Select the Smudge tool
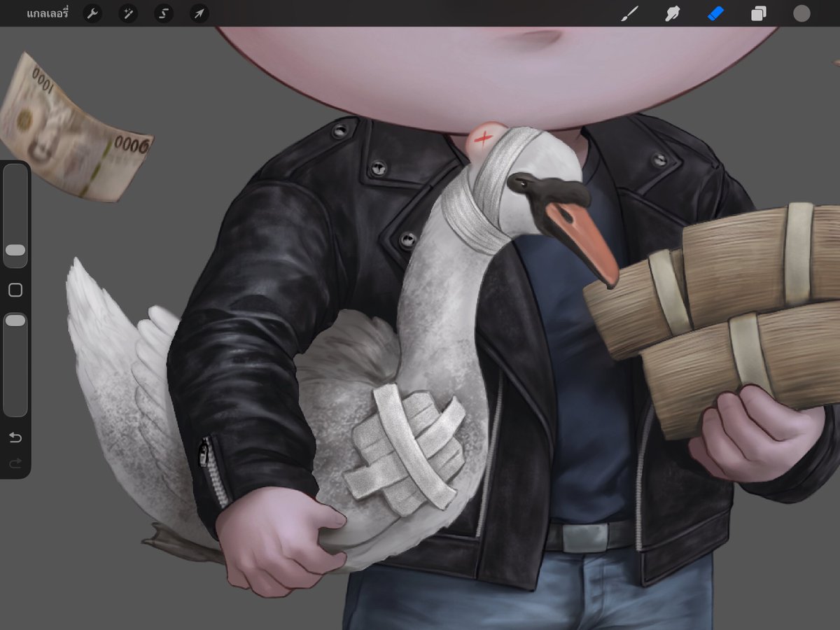840x630 pixels. click(672, 13)
